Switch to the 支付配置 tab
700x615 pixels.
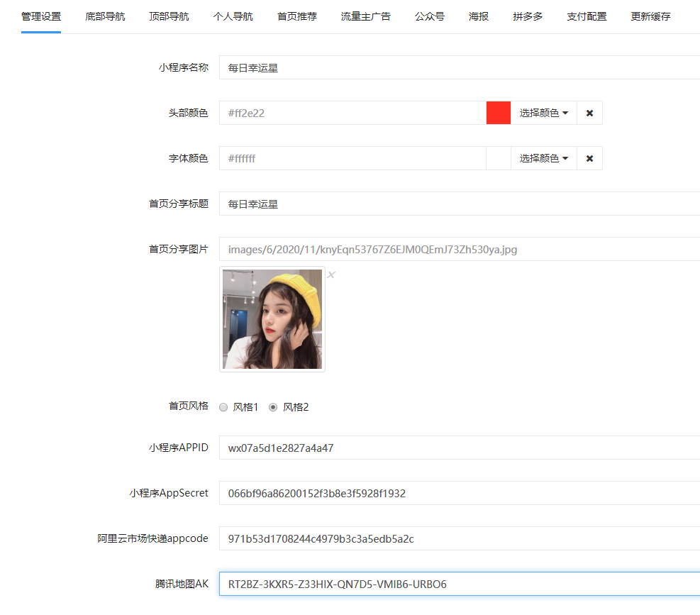click(x=587, y=16)
